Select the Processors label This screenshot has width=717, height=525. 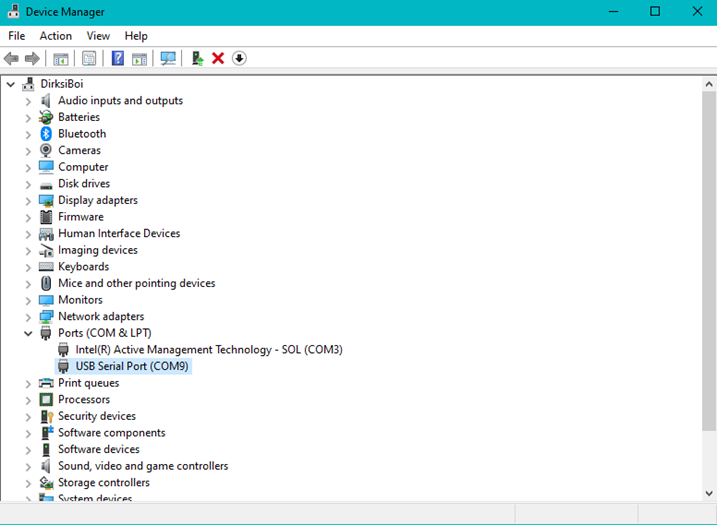[84, 400]
